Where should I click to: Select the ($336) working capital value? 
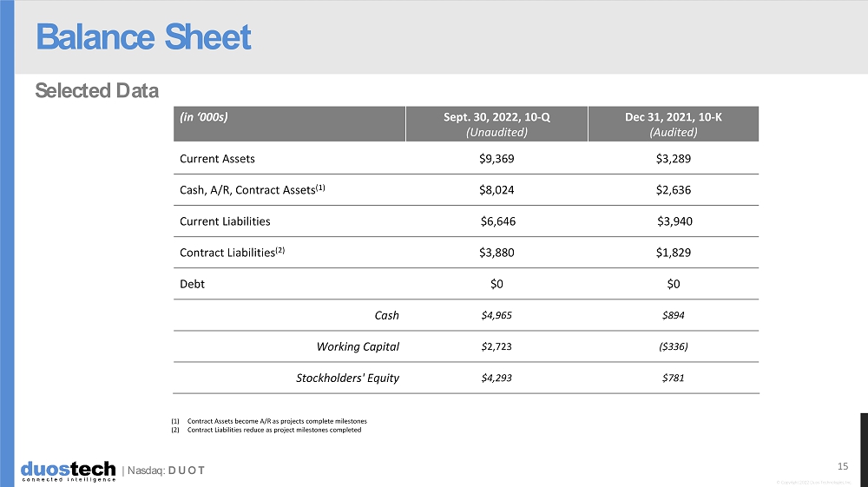[674, 346]
